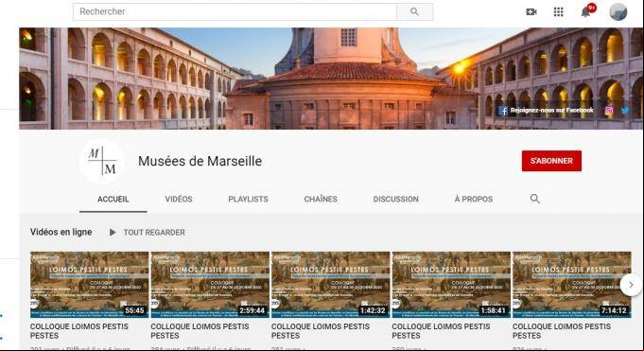Go to the CHAÎNES tab
The width and height of the screenshot is (644, 351).
pos(321,199)
